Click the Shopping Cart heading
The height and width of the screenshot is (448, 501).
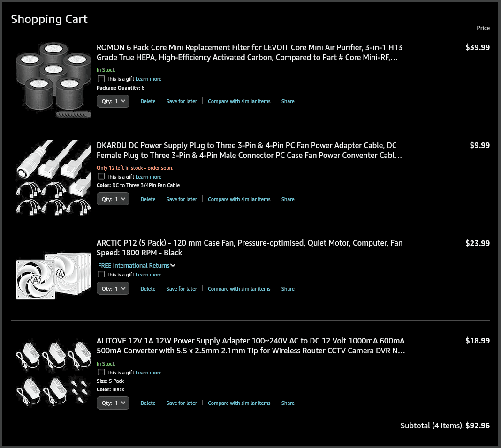(49, 19)
